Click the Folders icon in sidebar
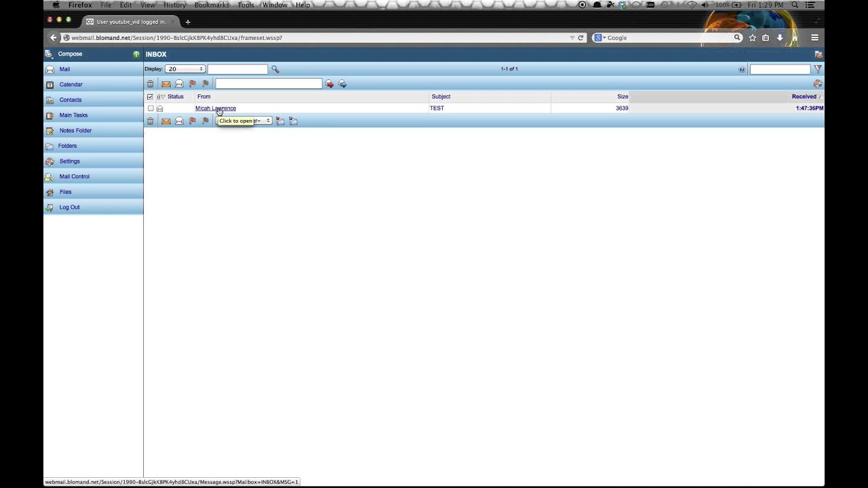This screenshot has height=488, width=868. tap(50, 146)
